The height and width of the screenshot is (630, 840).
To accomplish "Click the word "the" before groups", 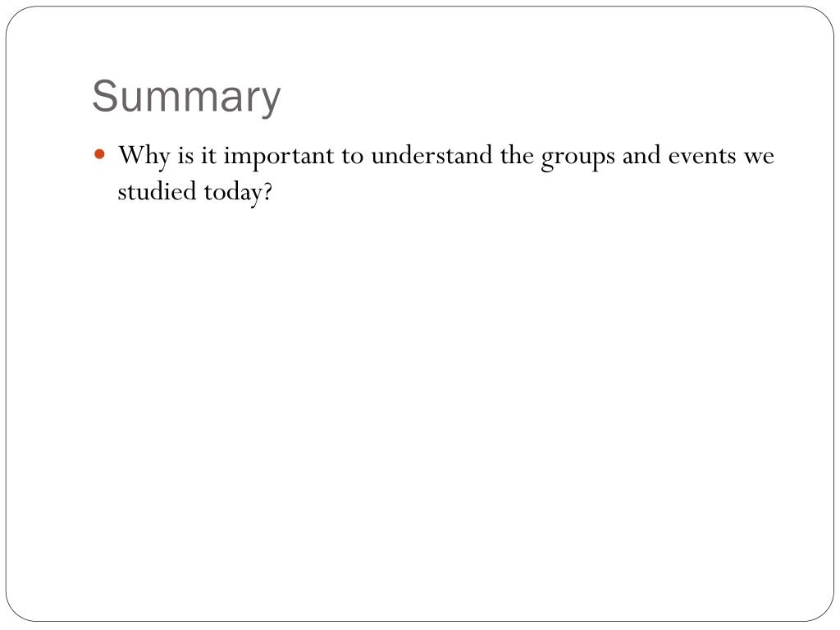I will [517, 155].
